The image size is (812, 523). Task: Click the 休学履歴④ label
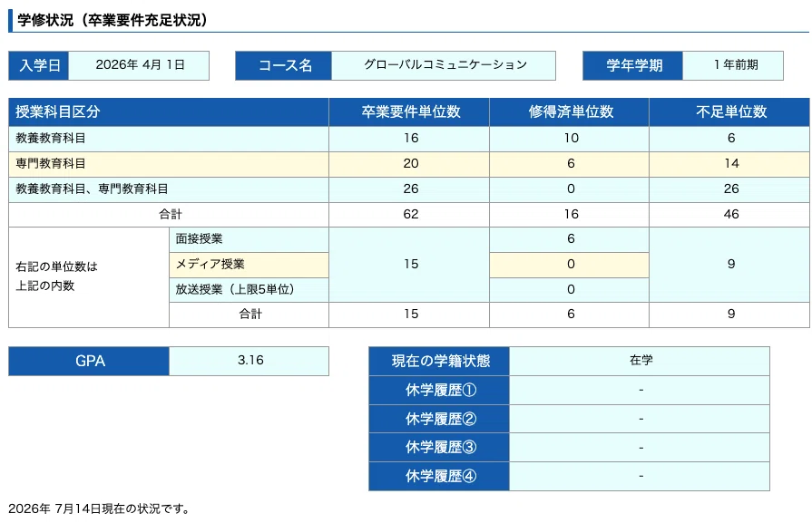(439, 477)
